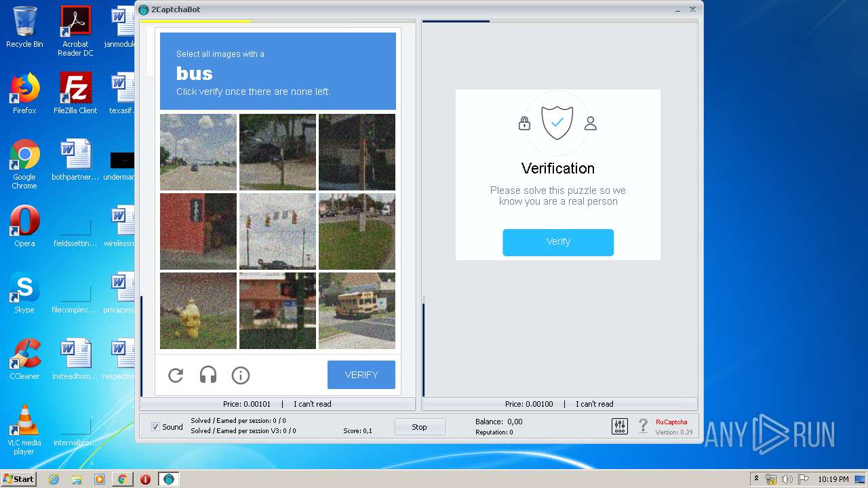868x488 pixels.
Task: Click the audio challenge headphones icon
Action: click(x=208, y=375)
